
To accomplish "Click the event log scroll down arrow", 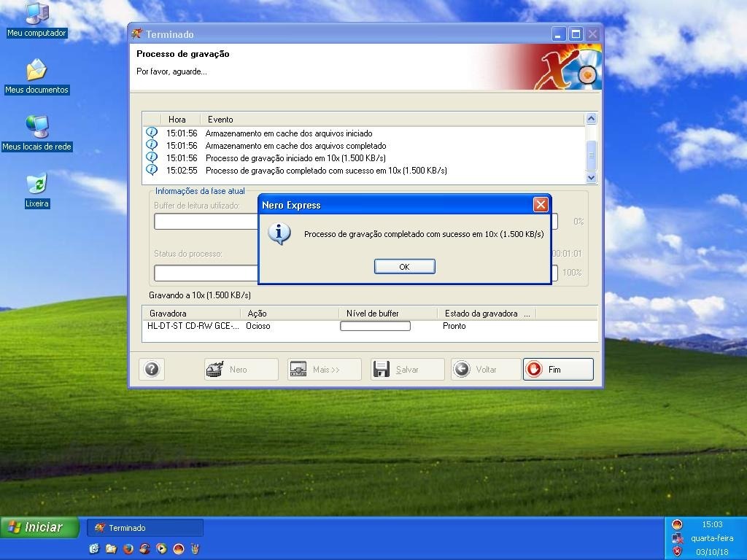I will pos(591,178).
